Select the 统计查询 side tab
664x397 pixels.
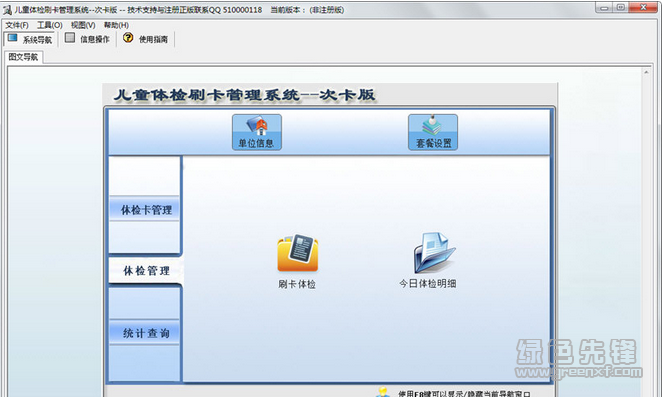[x=145, y=333]
